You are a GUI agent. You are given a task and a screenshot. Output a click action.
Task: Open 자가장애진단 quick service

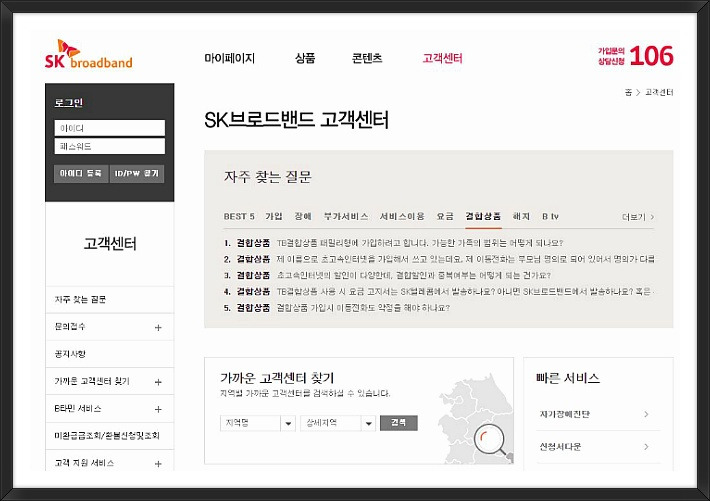(565, 414)
